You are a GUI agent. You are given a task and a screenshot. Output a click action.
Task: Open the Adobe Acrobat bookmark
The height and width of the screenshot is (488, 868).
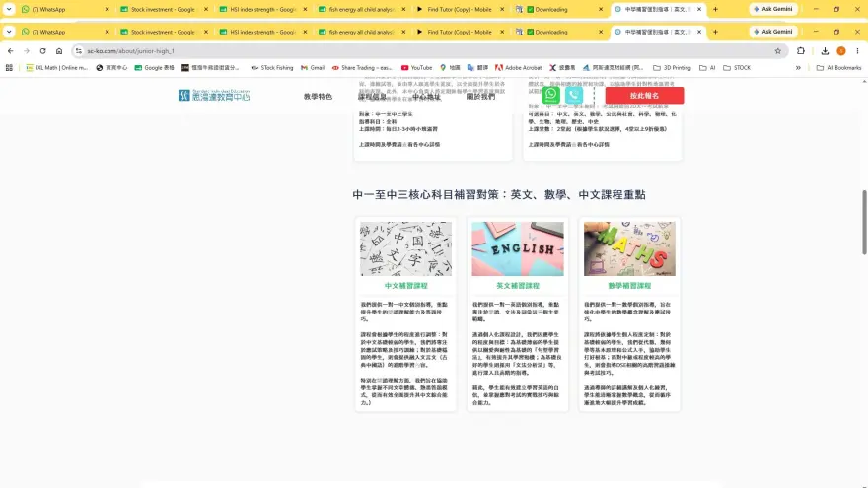(x=518, y=67)
